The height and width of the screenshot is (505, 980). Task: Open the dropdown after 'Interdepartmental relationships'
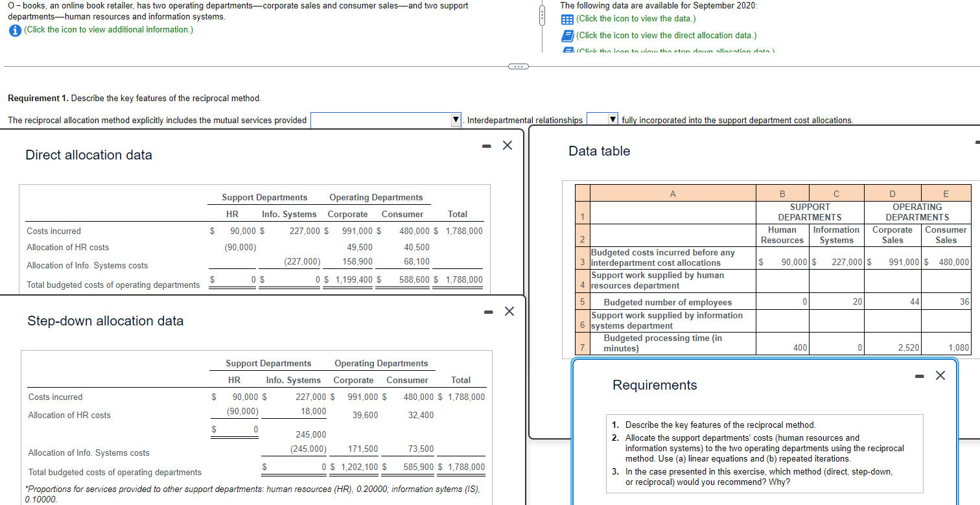point(602,120)
